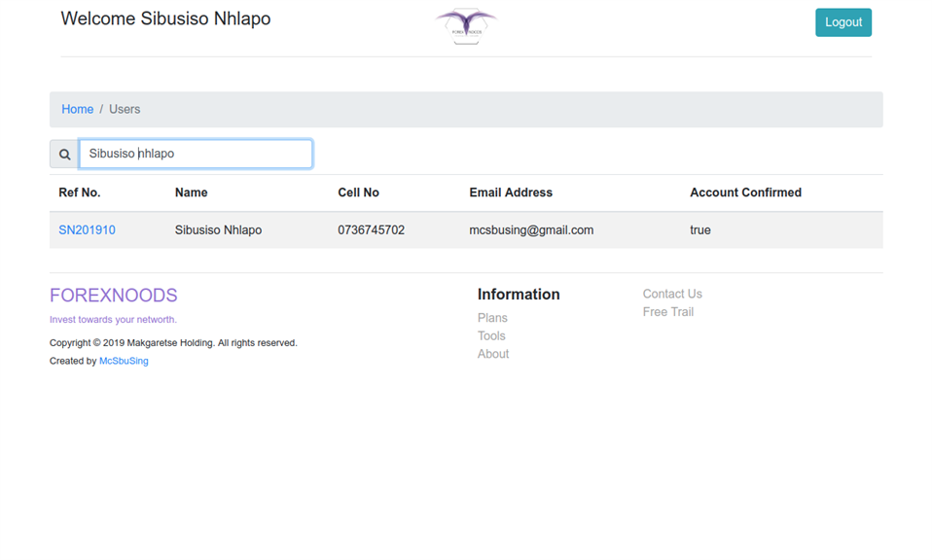The image size is (932, 560).
Task: Click the ForexNoods winged logo
Action: click(466, 26)
